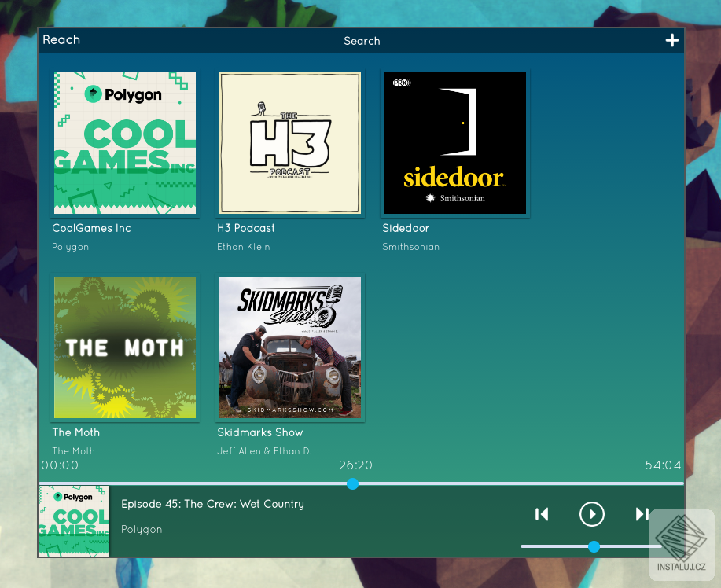Click the mini cover art in the playback bar
Viewport: 721px width, 588px height.
pos(74,521)
